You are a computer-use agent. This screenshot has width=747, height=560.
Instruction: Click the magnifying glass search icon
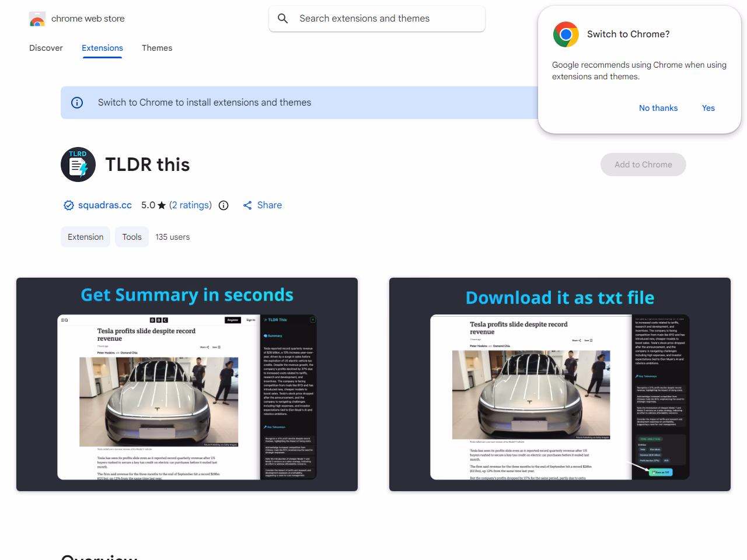point(283,19)
